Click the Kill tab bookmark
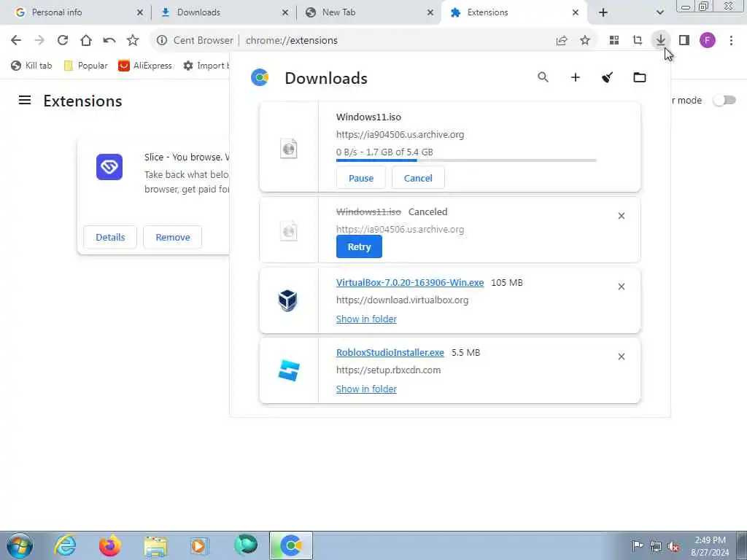This screenshot has width=747, height=560. [31, 66]
